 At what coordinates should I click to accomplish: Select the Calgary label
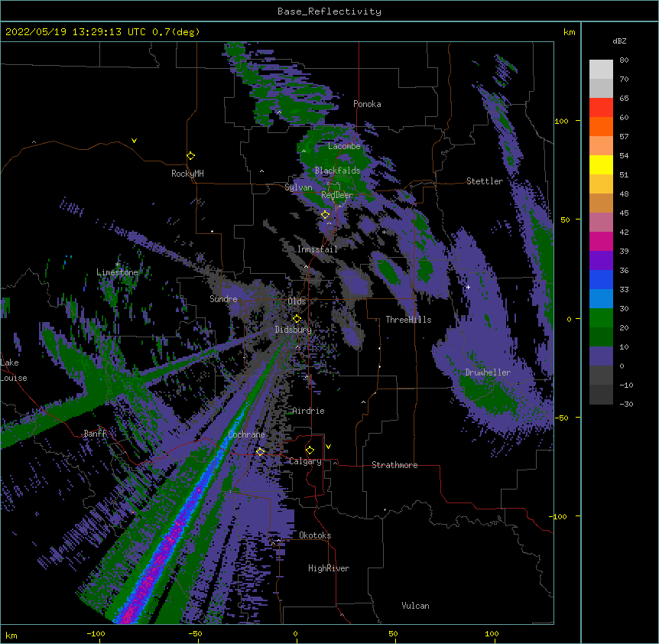pyautogui.click(x=306, y=461)
